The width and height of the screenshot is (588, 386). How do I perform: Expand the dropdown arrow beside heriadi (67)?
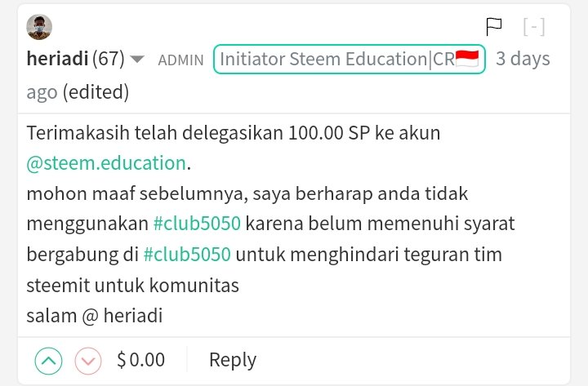pyautogui.click(x=137, y=60)
